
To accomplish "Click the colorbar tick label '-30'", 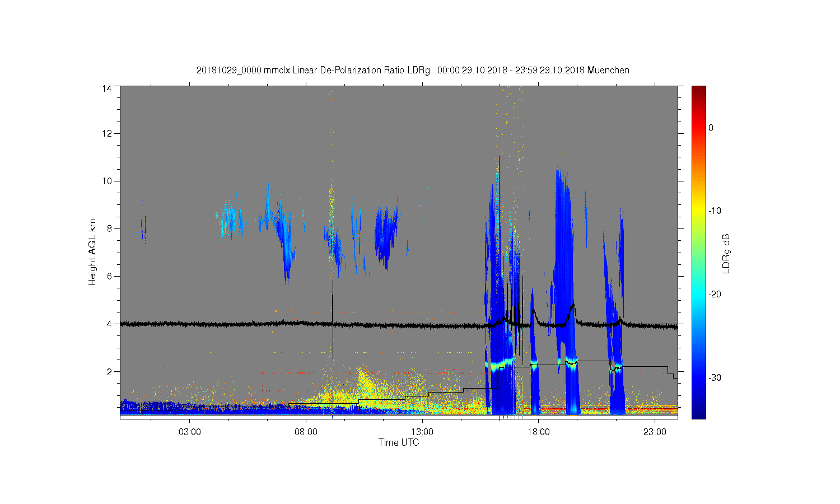I will [715, 378].
